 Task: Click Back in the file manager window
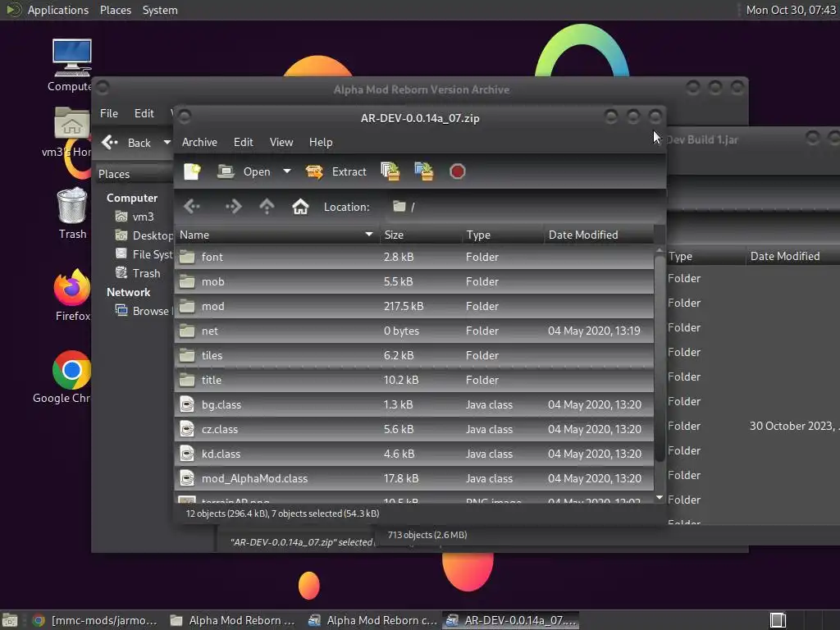(x=126, y=143)
